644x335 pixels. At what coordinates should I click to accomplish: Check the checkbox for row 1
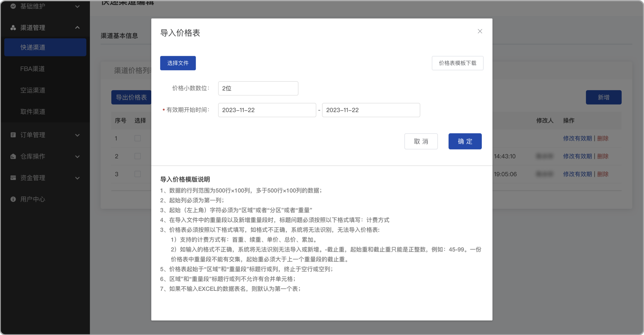[x=138, y=138]
